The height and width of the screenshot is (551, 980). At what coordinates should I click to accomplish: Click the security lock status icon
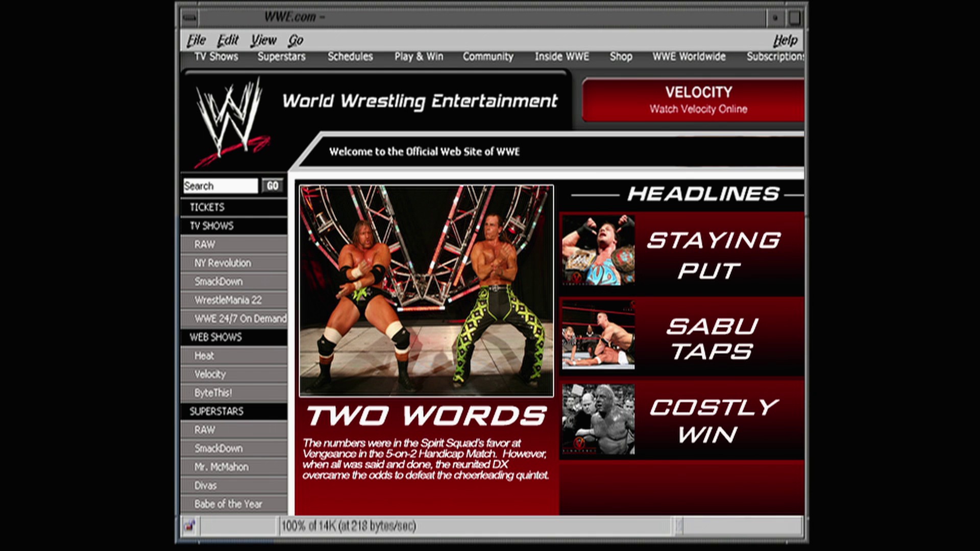click(x=190, y=525)
